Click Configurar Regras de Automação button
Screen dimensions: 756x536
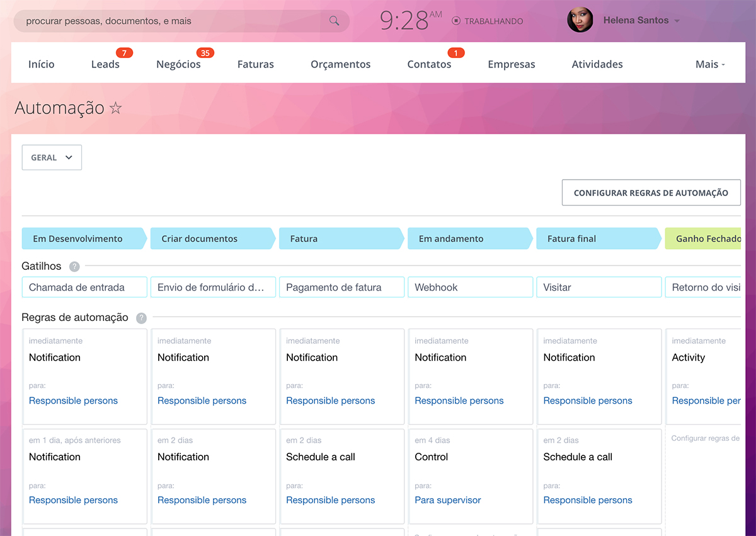651,193
